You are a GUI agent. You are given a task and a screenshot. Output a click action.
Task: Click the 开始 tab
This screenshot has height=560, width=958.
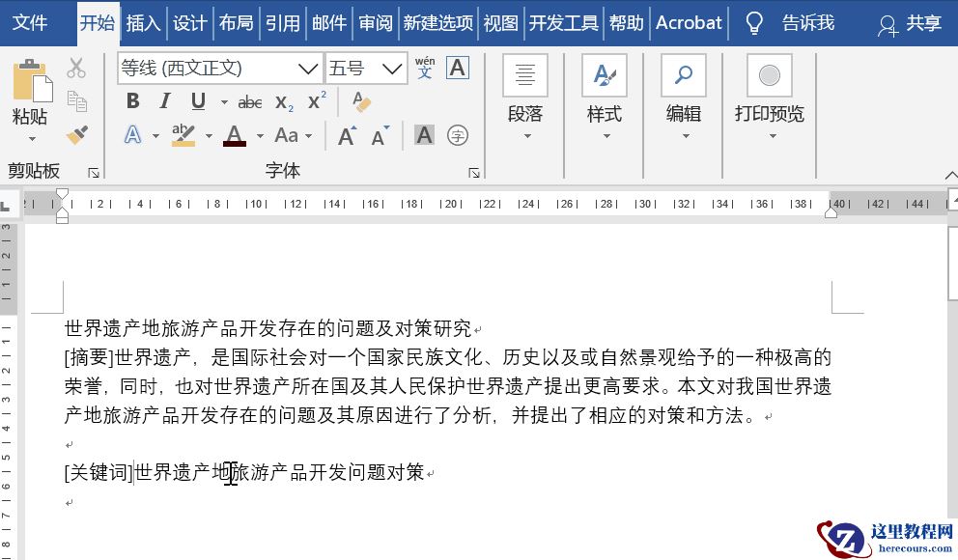(98, 23)
